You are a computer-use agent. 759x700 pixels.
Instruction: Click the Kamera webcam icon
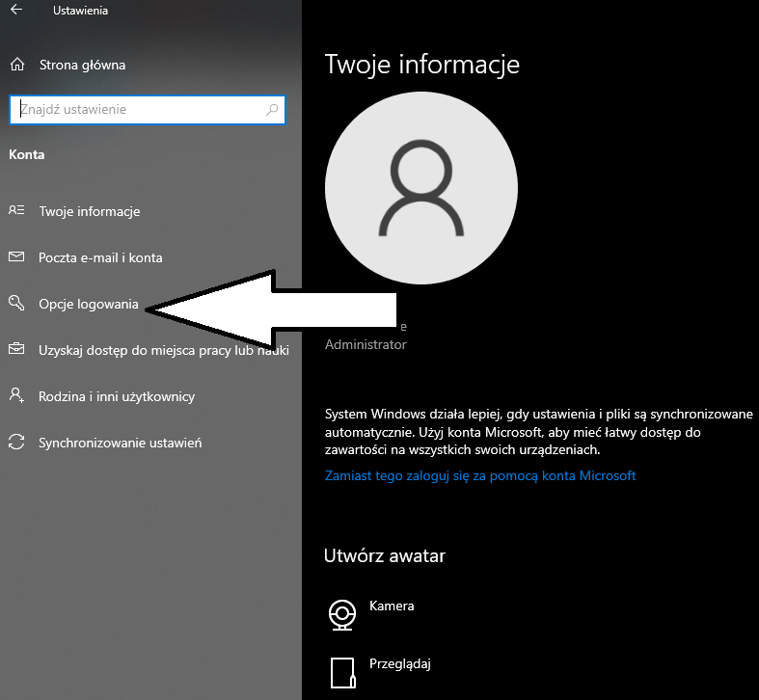(x=342, y=615)
